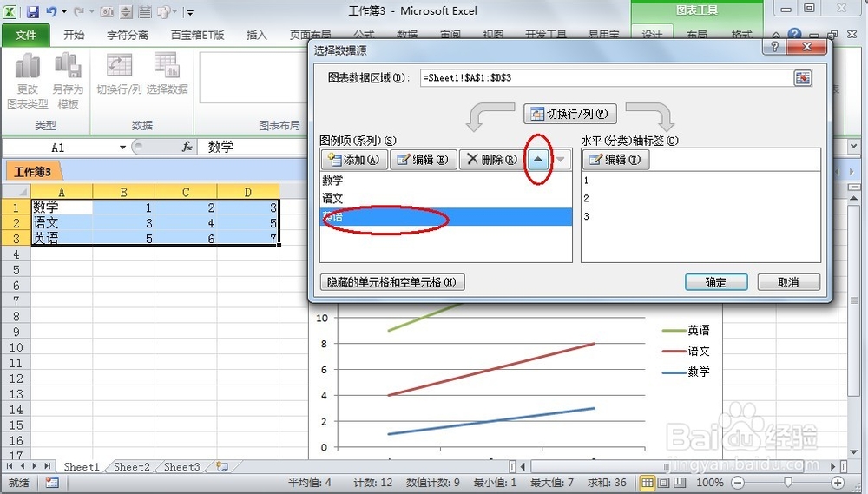
Task: Click the Switch Row/Column (切换行/列) dialog button
Action: click(569, 114)
